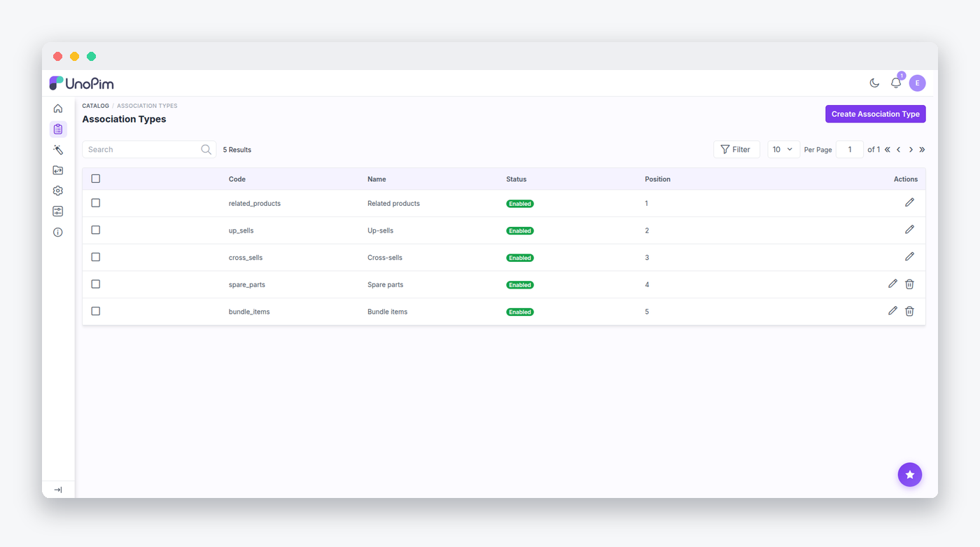This screenshot has width=980, height=547.
Task: Click the Bundle items name cell
Action: click(387, 312)
